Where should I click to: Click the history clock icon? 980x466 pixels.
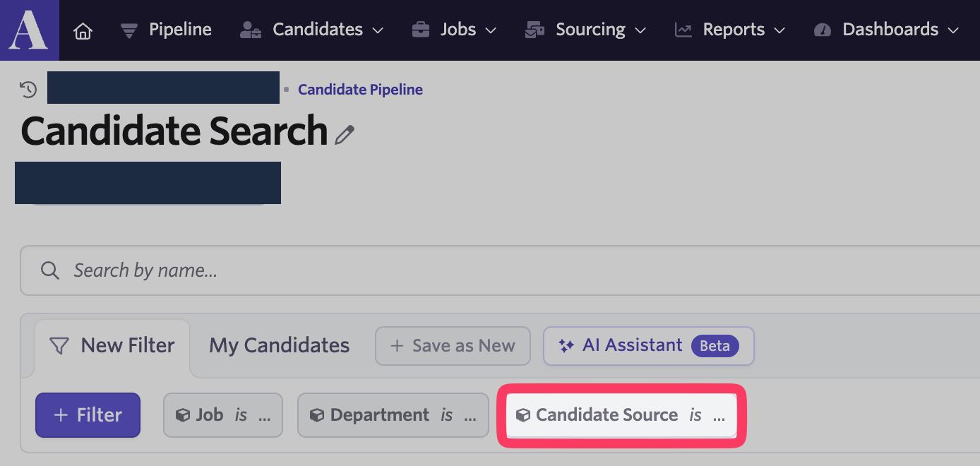pos(28,90)
